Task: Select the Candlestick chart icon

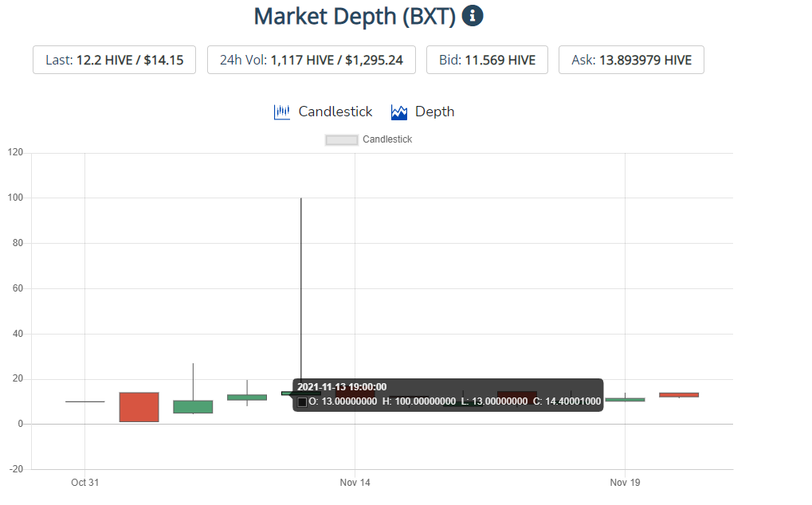Action: [x=282, y=112]
